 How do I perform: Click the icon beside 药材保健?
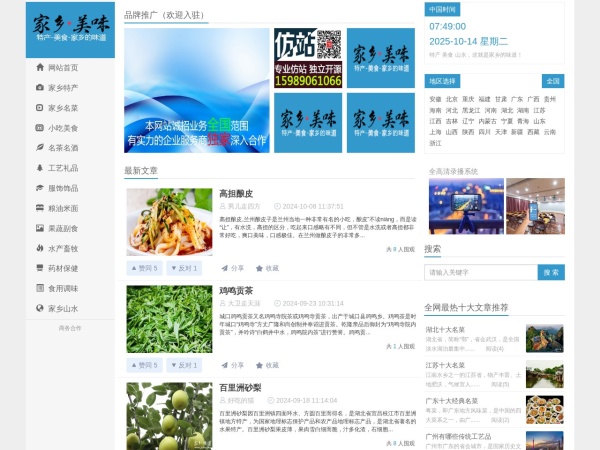pyautogui.click(x=40, y=268)
